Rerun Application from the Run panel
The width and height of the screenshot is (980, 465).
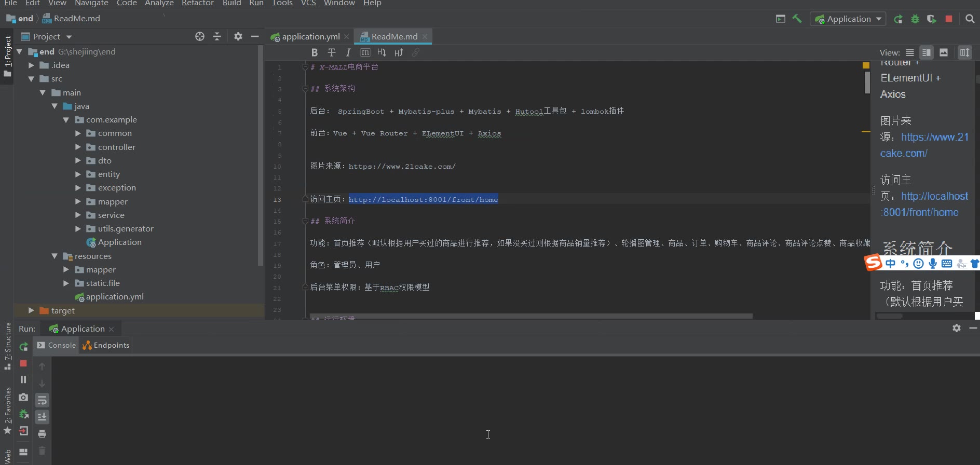tap(23, 347)
